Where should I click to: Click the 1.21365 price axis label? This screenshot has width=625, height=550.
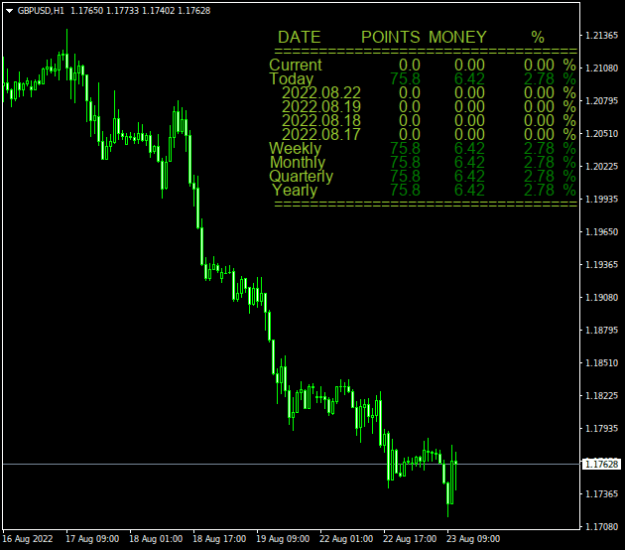601,36
